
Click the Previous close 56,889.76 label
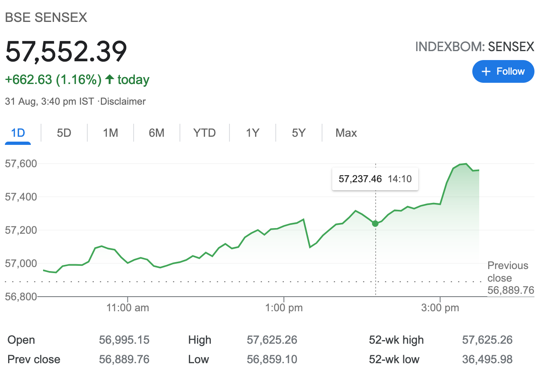pos(511,278)
